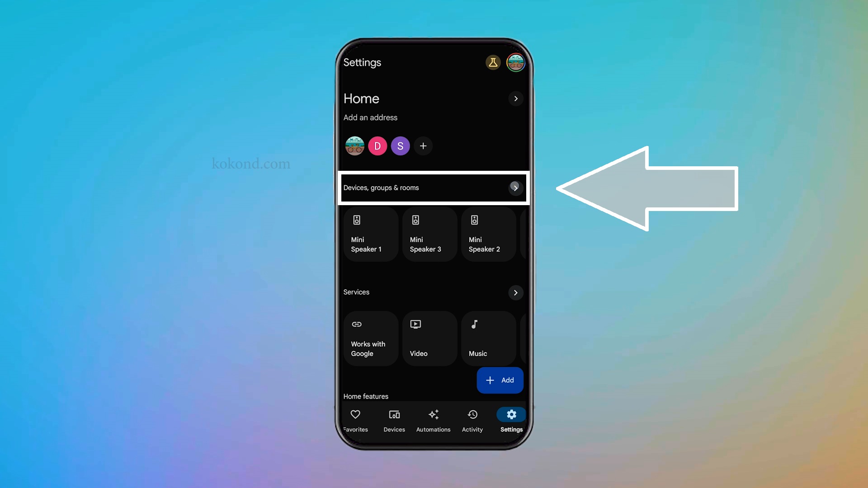868x488 pixels.
Task: Switch to the Devices tab
Action: 394,420
